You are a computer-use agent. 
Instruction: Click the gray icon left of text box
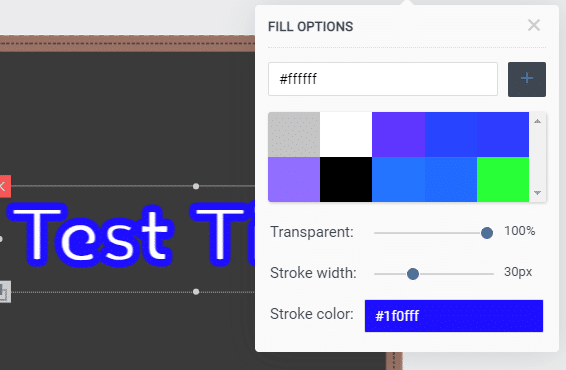tap(5, 292)
